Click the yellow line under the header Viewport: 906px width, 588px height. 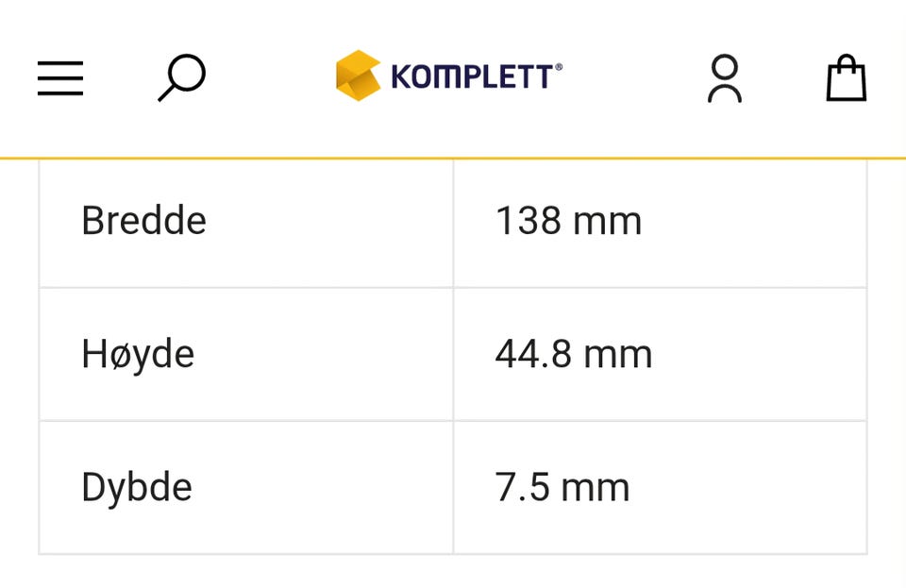click(453, 158)
